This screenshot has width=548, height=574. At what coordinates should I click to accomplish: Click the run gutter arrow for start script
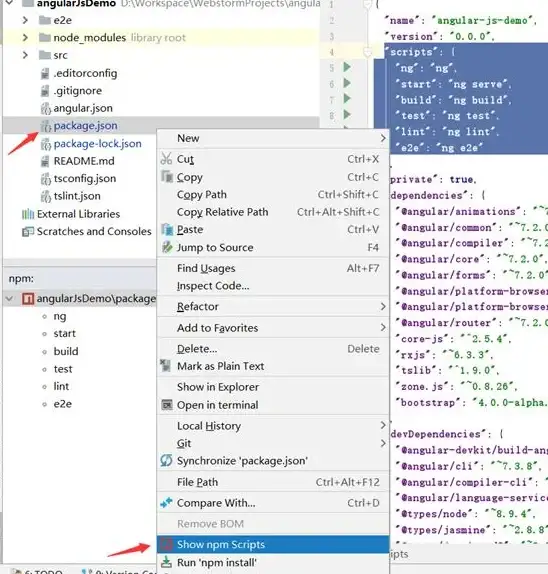(347, 83)
